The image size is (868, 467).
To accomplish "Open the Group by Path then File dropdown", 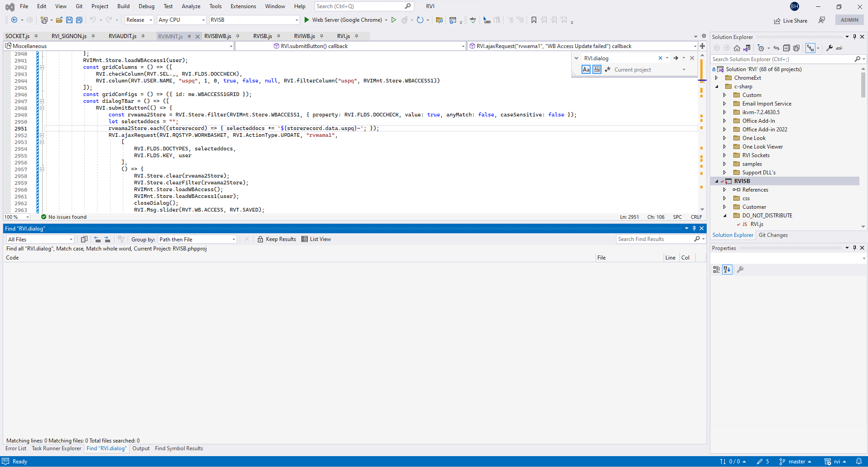I will (198, 239).
